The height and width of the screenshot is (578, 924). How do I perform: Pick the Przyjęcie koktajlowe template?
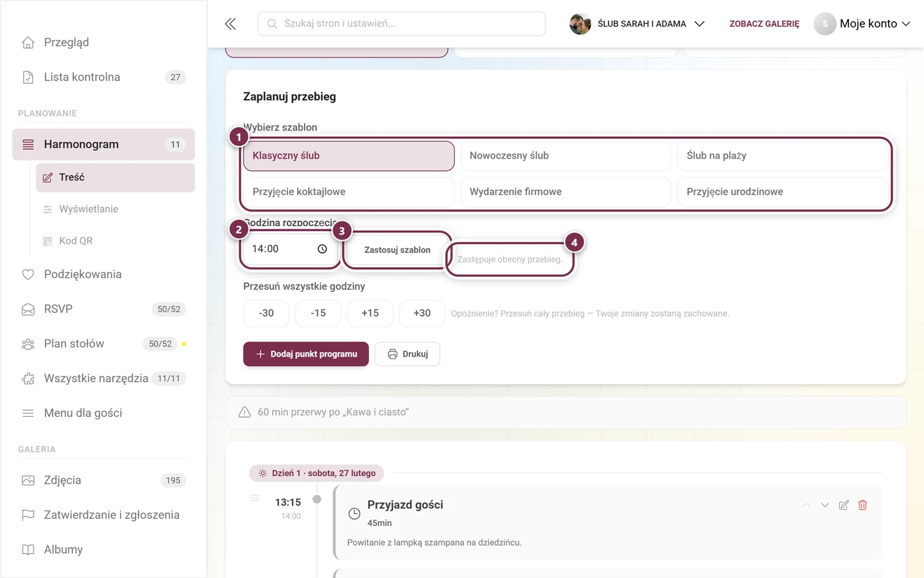click(349, 192)
